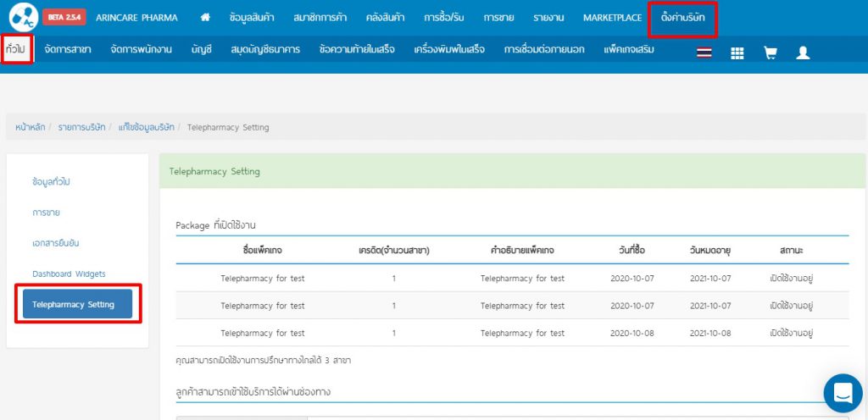This screenshot has width=868, height=420.
Task: Click หน้าหลัก breadcrumb link
Action: click(x=31, y=127)
